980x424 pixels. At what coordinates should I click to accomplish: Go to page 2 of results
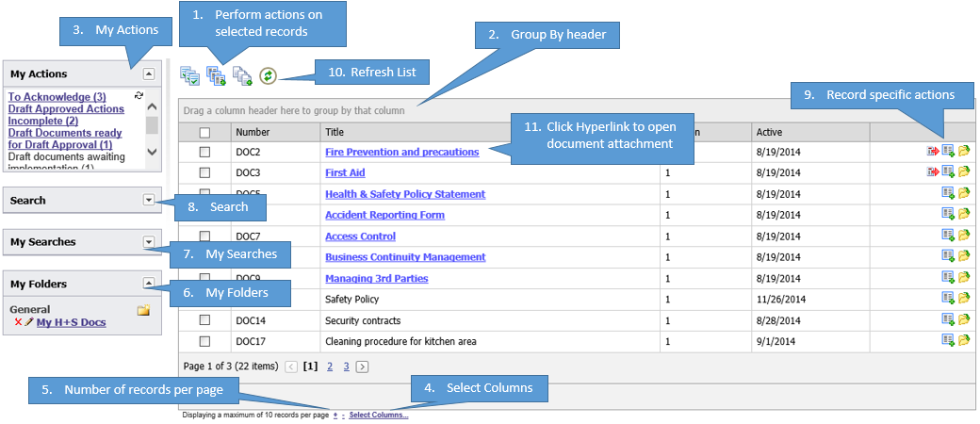329,366
